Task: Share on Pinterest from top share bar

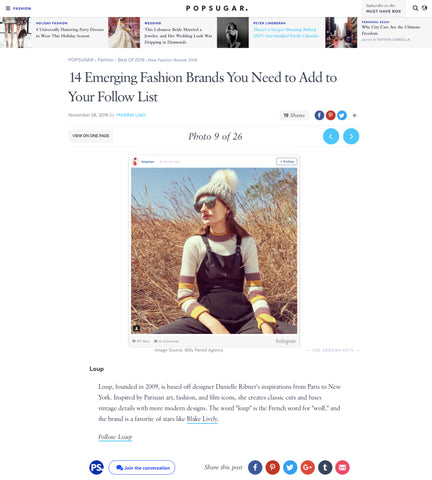Action: tap(330, 115)
